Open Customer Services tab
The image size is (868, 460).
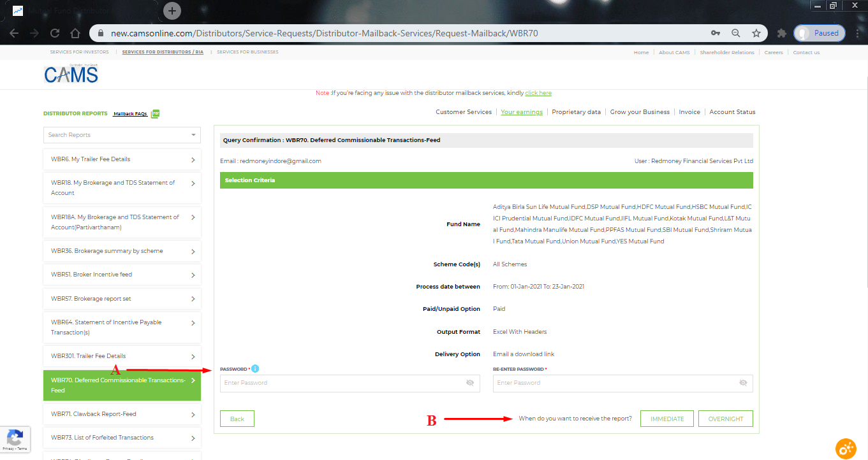point(464,112)
